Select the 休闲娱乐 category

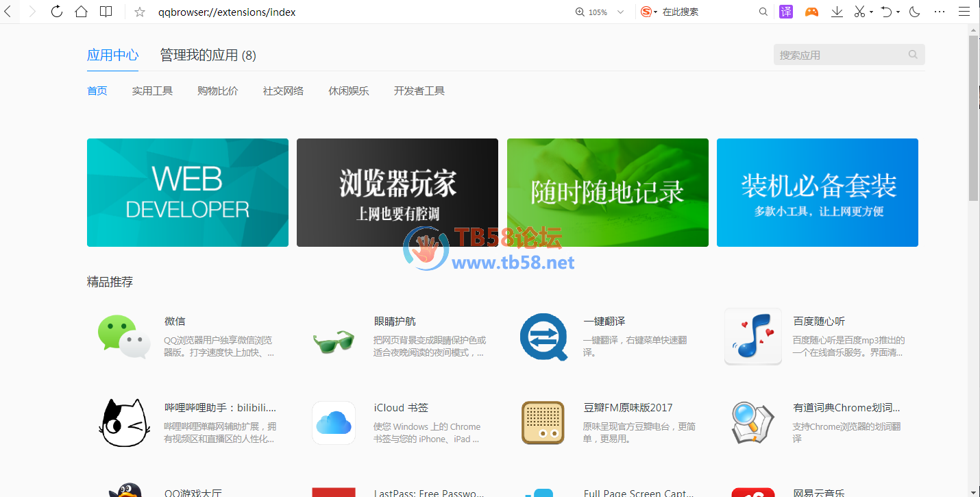click(x=349, y=90)
